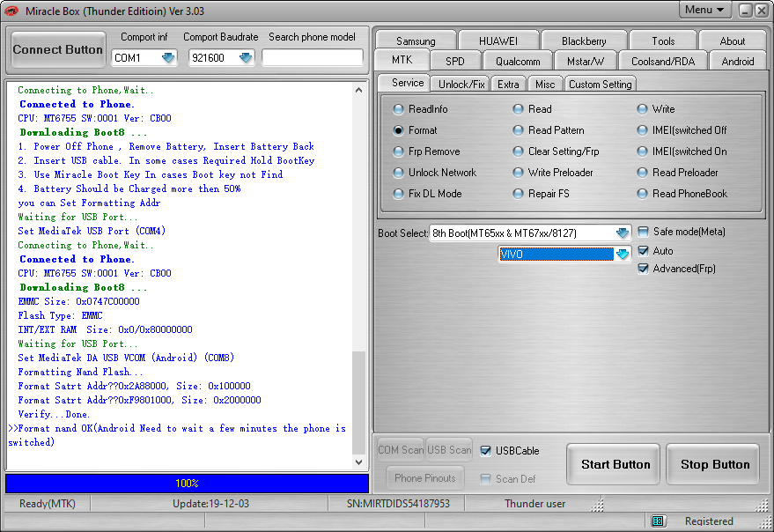Open the Menu dropdown at top right
This screenshot has height=532, width=774.
pyautogui.click(x=704, y=10)
